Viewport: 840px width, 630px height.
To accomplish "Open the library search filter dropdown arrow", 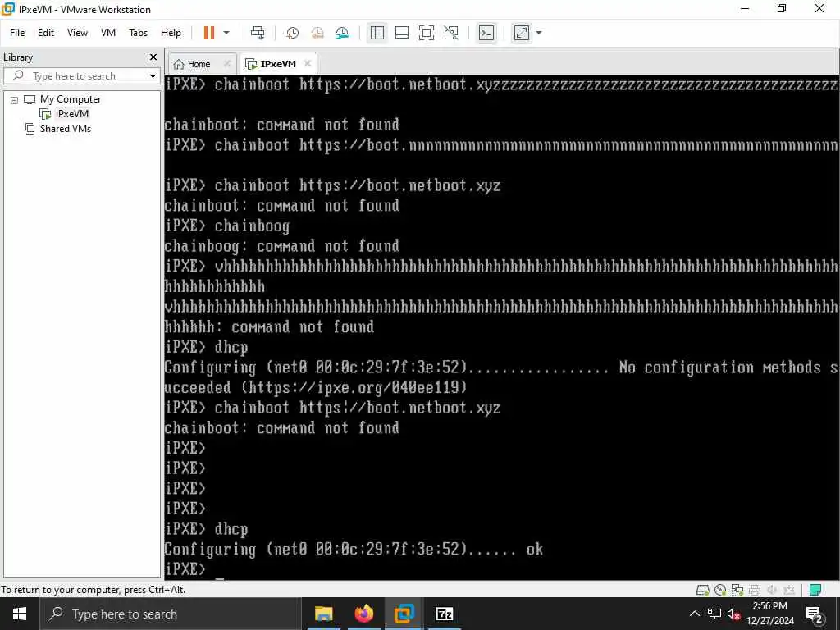I will click(153, 76).
